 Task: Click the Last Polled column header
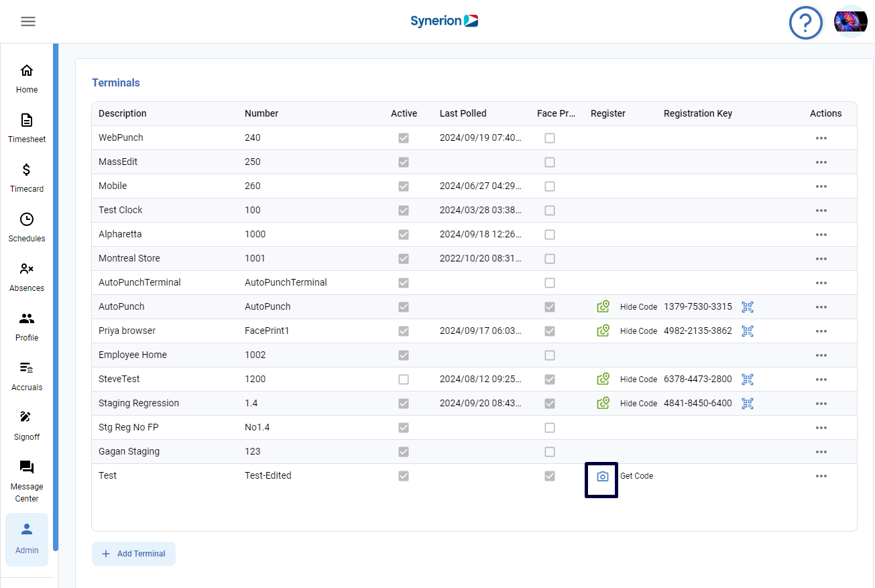tap(463, 113)
